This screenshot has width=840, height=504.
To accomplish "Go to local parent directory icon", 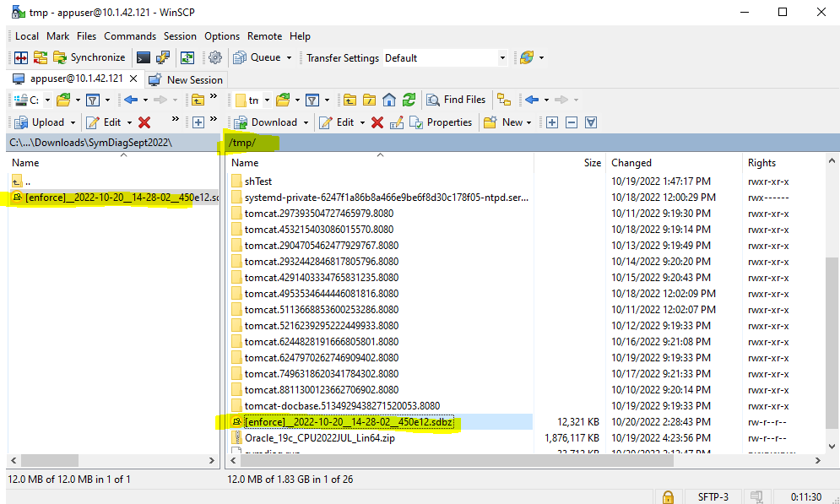I will (198, 100).
